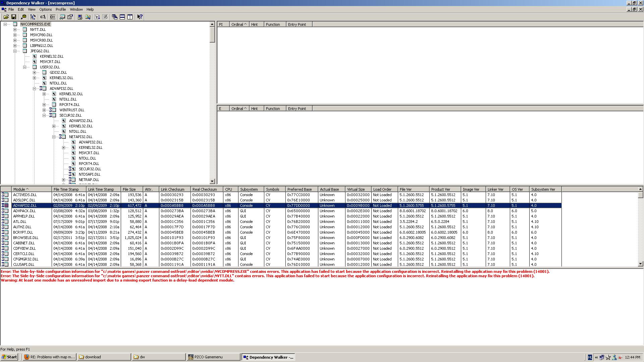Viewport: 644px width, 362px height.
Task: Sort module list by File Size column
Action: (131, 189)
